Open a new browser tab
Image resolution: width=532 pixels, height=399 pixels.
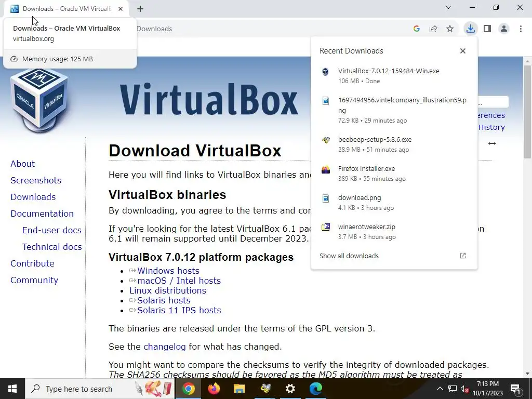click(140, 9)
